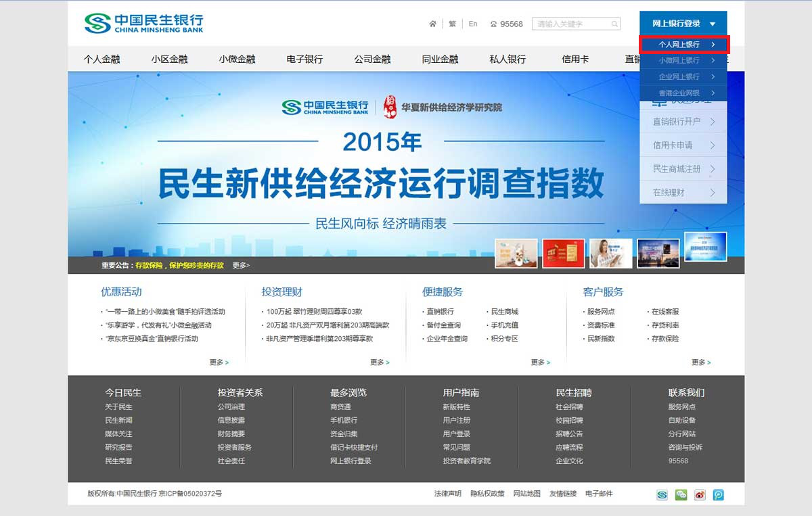The width and height of the screenshot is (812, 516).
Task: Open the blue P footer icon
Action: click(x=719, y=494)
